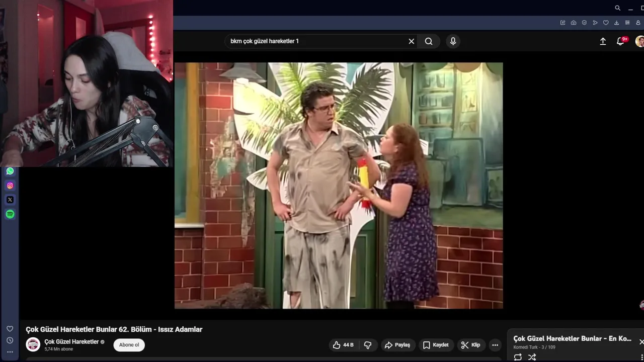This screenshot has width=644, height=362.
Task: Take a snapshot with the camera icon
Action: [574, 23]
